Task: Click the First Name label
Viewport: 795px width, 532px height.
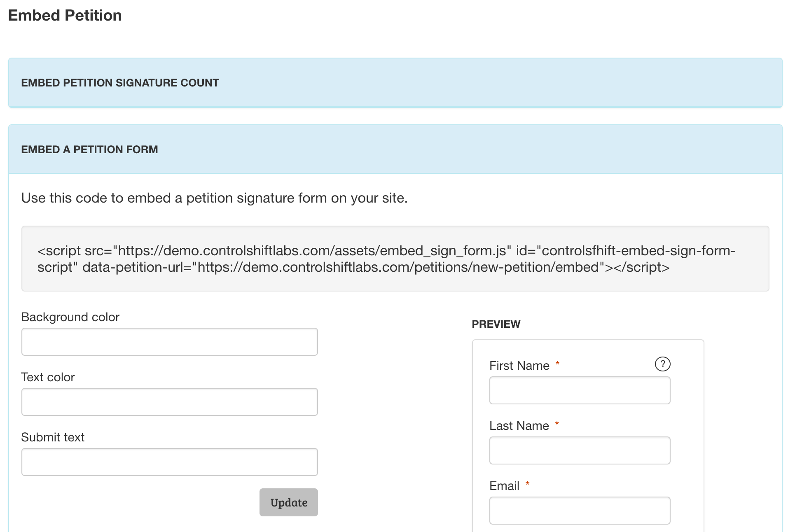Action: click(519, 366)
